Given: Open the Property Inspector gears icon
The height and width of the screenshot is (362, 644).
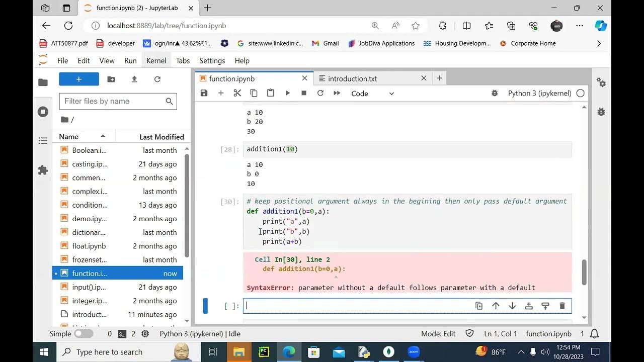Looking at the screenshot, I should click(x=601, y=82).
